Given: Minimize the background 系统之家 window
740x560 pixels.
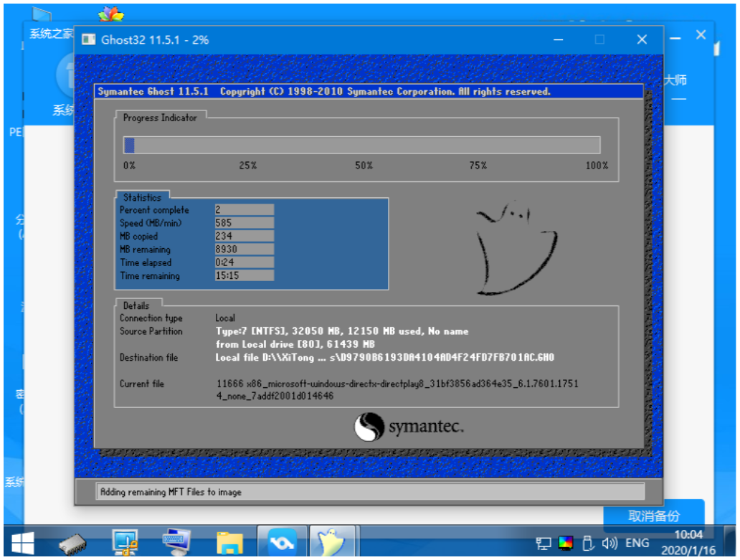Looking at the screenshot, I should pos(675,38).
